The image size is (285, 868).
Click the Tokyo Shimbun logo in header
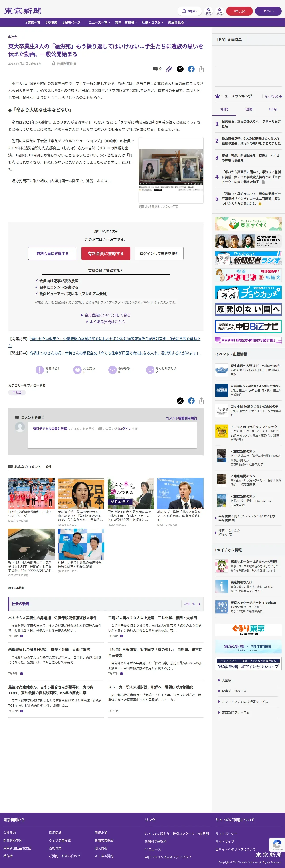pyautogui.click(x=22, y=11)
